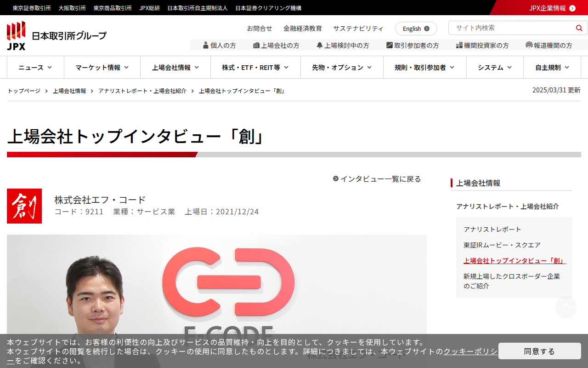Click the arrow icon before インタビュー一覧に戻る

pyautogui.click(x=336, y=178)
